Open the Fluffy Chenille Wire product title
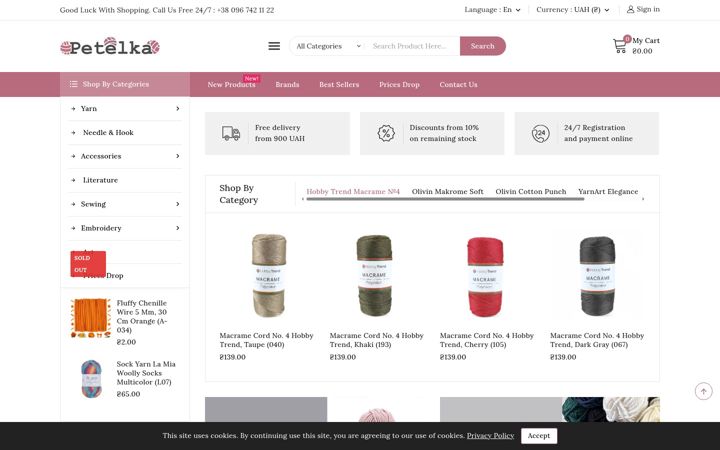The image size is (720, 450). pyautogui.click(x=142, y=316)
